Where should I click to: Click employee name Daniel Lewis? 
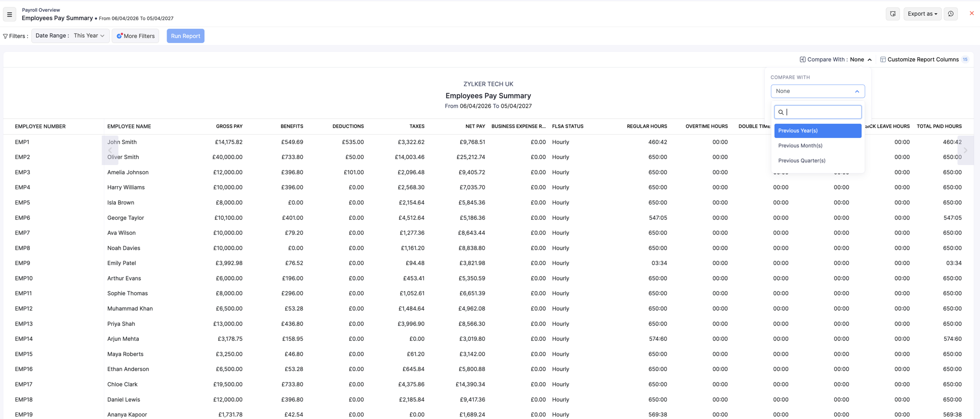coord(123,399)
